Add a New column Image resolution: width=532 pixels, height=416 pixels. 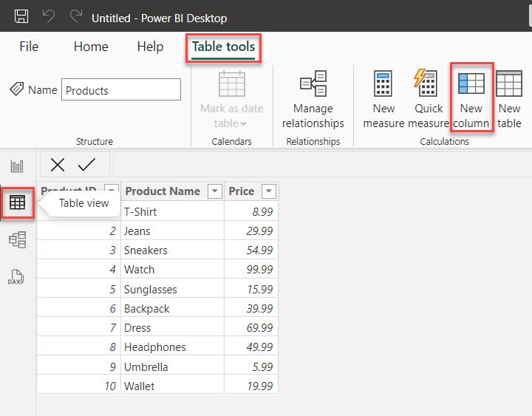471,100
